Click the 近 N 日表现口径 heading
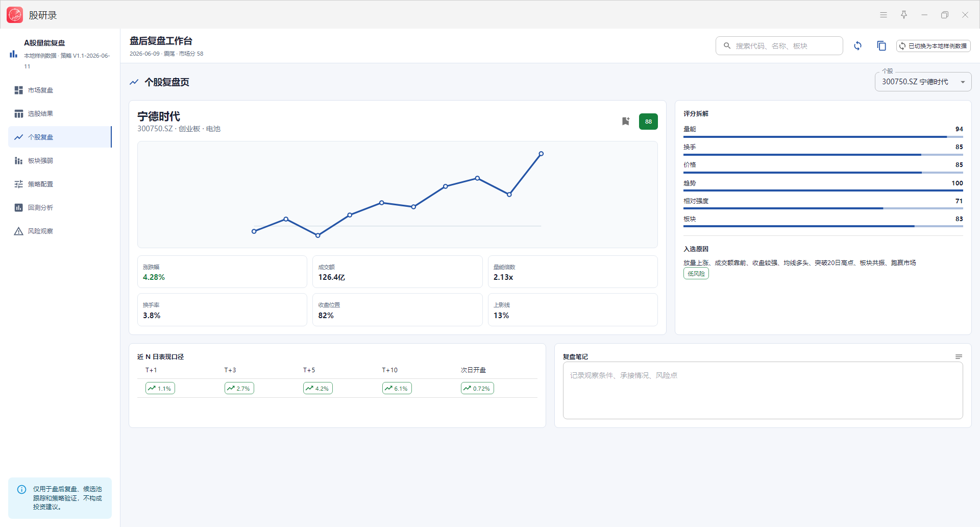Screen dimensions: 980x527 [x=161, y=357]
